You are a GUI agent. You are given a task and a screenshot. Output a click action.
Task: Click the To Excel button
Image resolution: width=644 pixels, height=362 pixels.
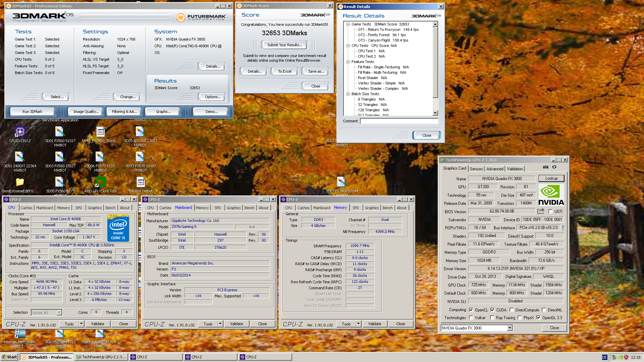click(x=285, y=71)
